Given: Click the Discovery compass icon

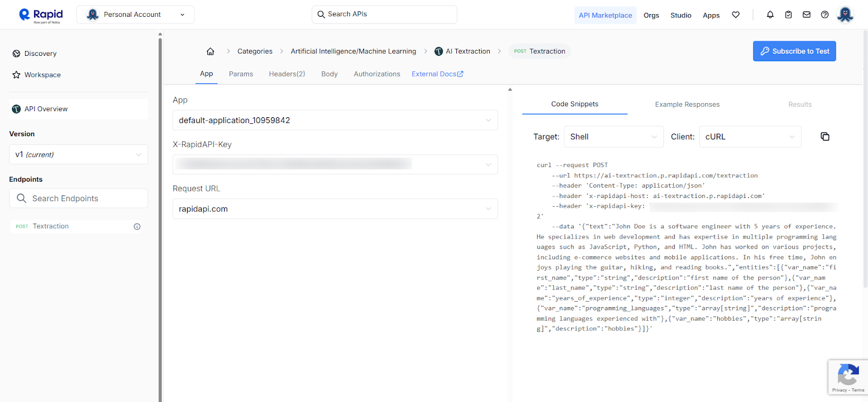Looking at the screenshot, I should [16, 54].
